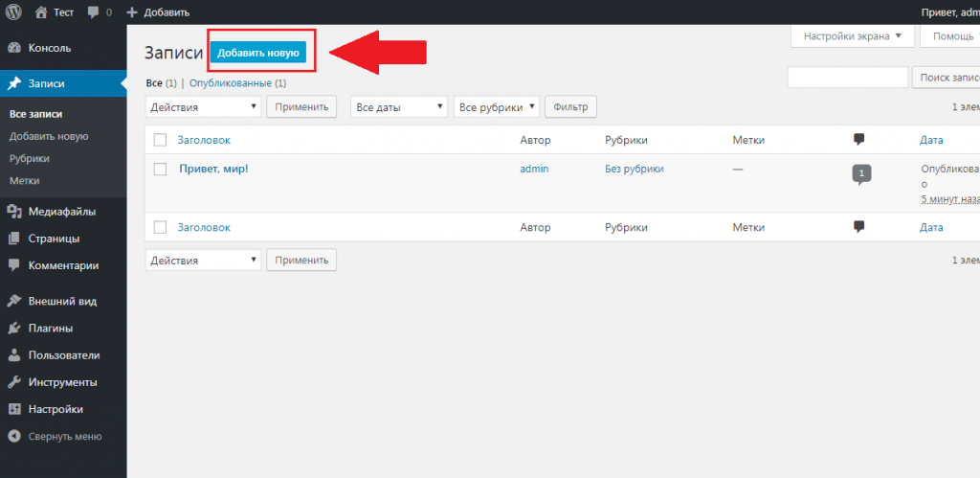Sort by Дата in table footer

[931, 228]
